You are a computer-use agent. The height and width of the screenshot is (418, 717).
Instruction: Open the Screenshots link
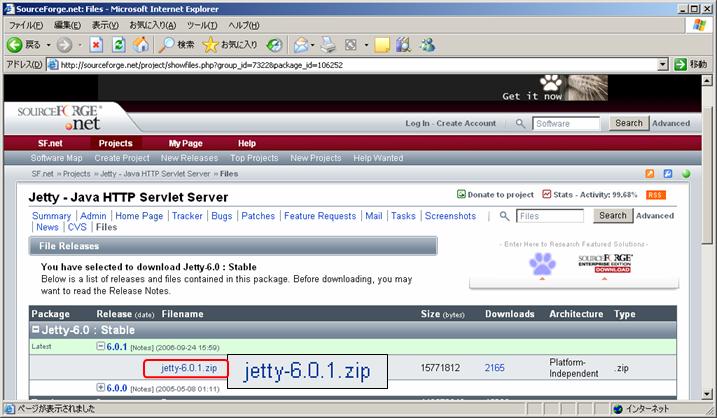pyautogui.click(x=450, y=216)
